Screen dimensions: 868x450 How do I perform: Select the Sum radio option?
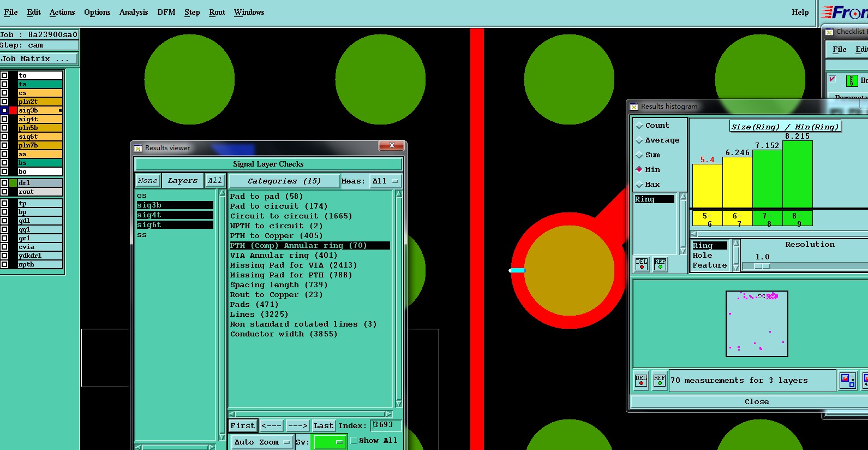639,155
